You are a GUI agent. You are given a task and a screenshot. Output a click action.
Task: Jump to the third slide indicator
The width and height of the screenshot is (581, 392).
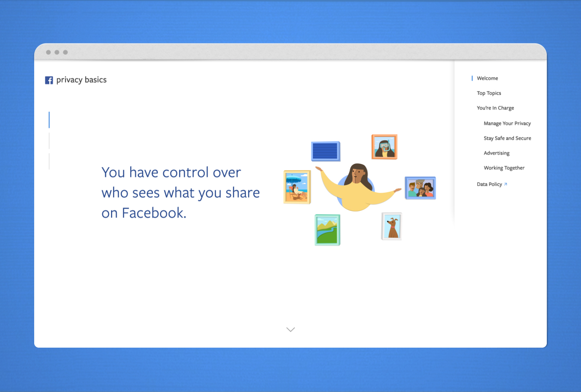pyautogui.click(x=49, y=161)
